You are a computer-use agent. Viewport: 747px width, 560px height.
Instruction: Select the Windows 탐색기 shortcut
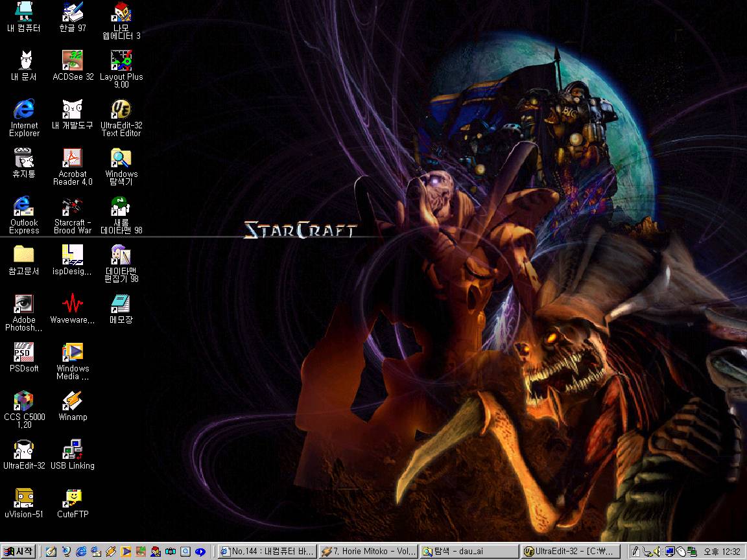coord(121,166)
